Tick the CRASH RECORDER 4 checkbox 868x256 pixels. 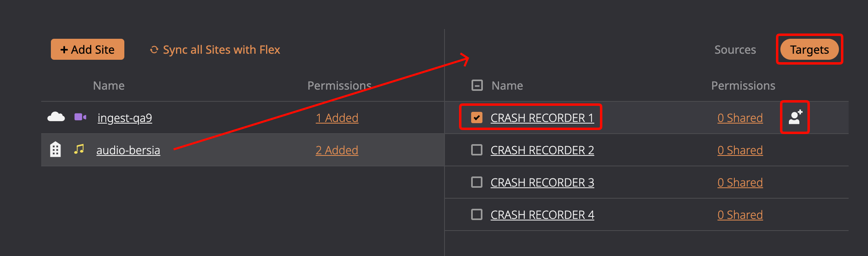(477, 214)
